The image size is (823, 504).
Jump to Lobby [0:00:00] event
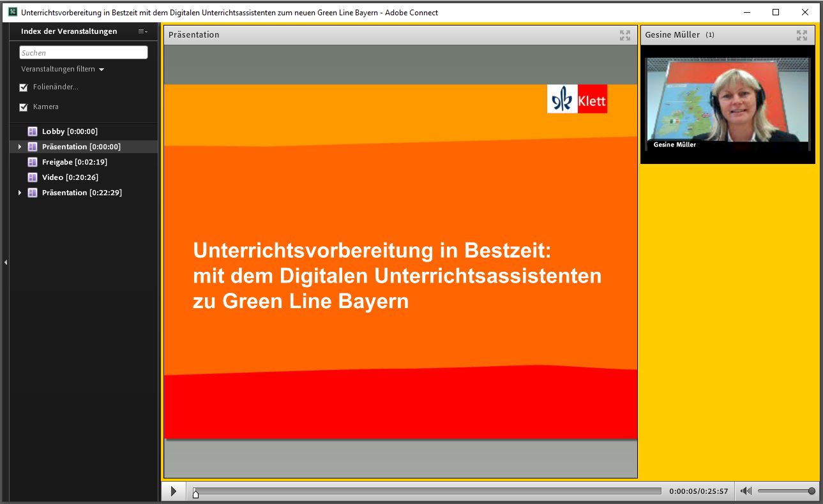click(70, 131)
